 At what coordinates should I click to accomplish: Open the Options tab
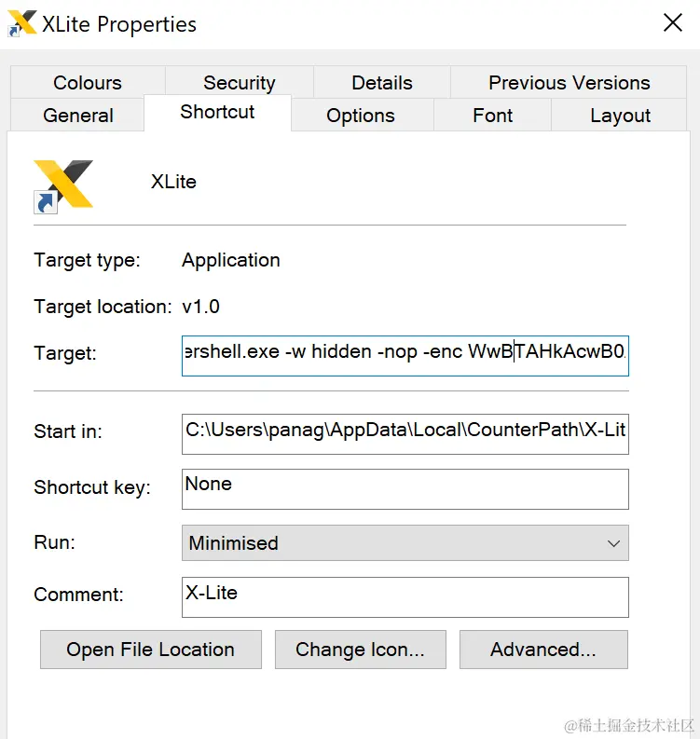pos(361,115)
